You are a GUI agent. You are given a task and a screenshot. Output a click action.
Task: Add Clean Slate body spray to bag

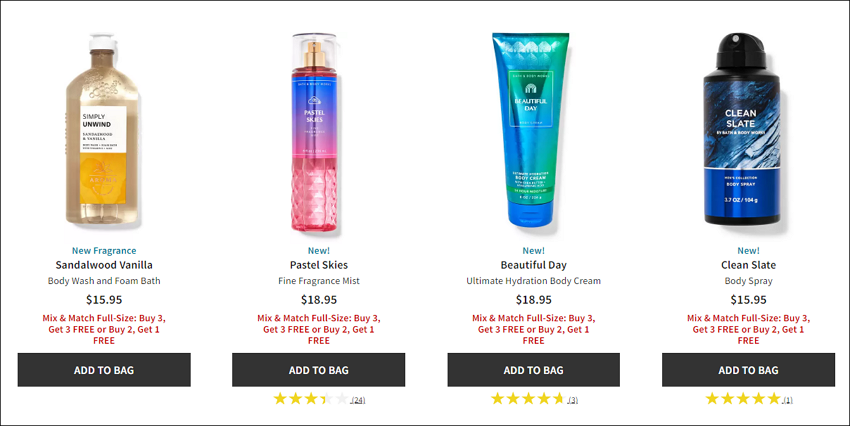(x=748, y=370)
